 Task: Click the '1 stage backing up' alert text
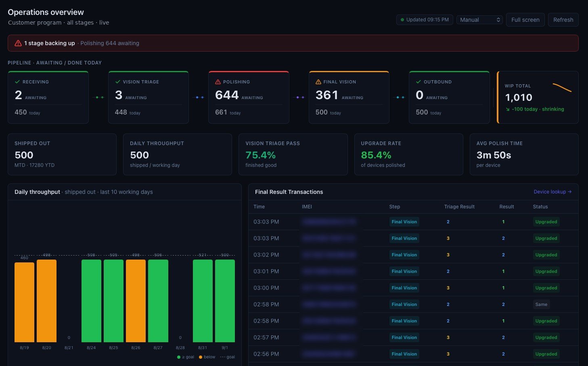tap(50, 43)
